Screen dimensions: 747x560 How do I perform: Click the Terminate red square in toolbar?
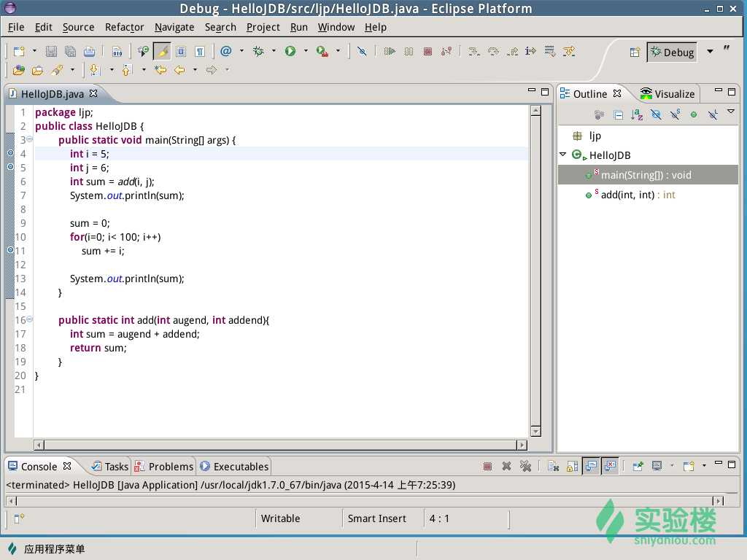[427, 52]
